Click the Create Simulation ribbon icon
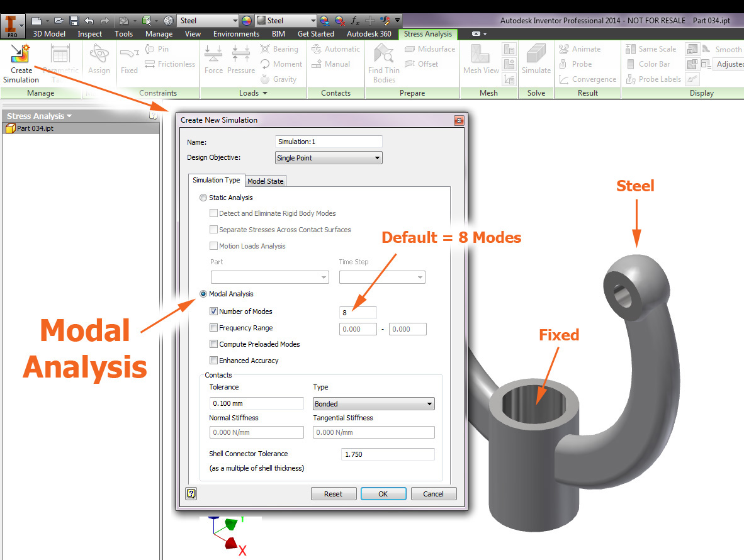The height and width of the screenshot is (560, 744). pyautogui.click(x=20, y=53)
